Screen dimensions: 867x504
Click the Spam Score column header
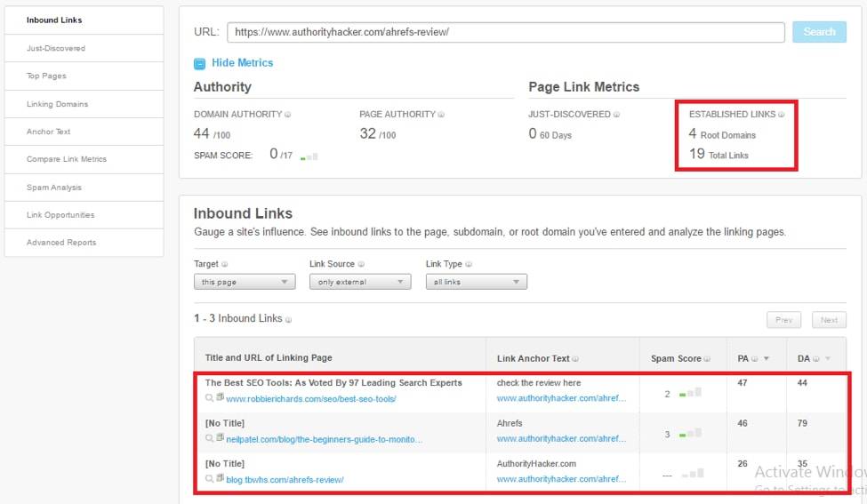(x=676, y=358)
